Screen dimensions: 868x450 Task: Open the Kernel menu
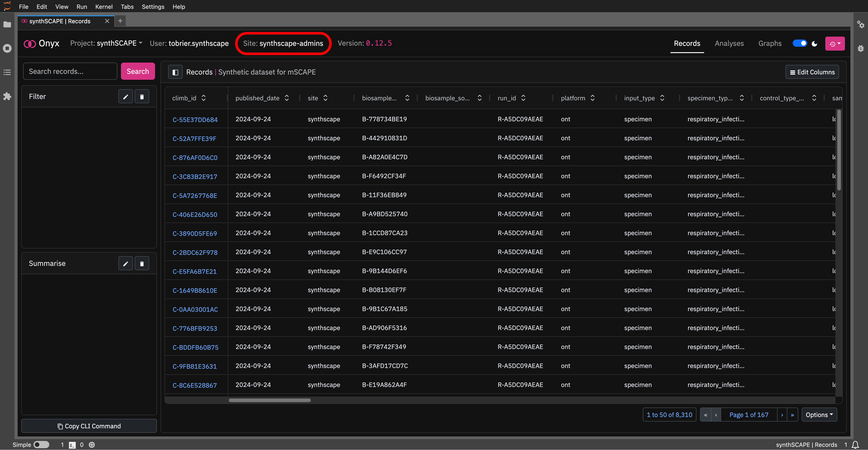coord(104,6)
